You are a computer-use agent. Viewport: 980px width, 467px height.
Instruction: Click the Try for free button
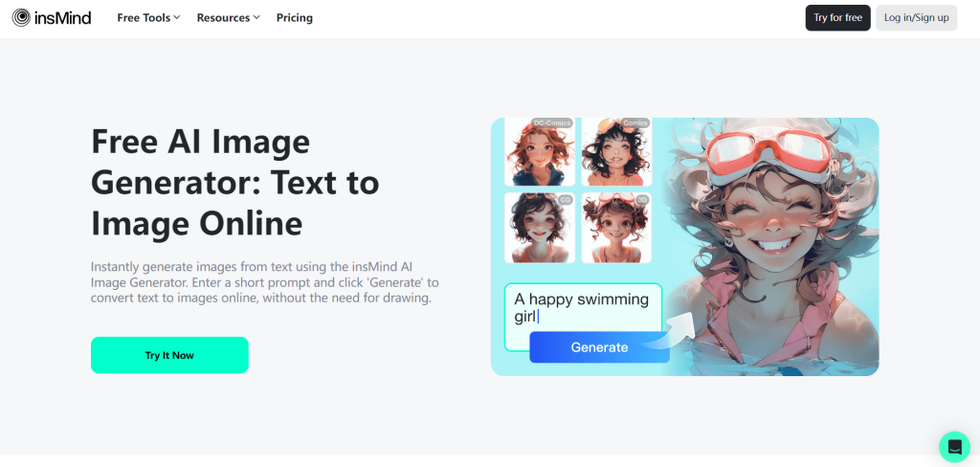(837, 17)
